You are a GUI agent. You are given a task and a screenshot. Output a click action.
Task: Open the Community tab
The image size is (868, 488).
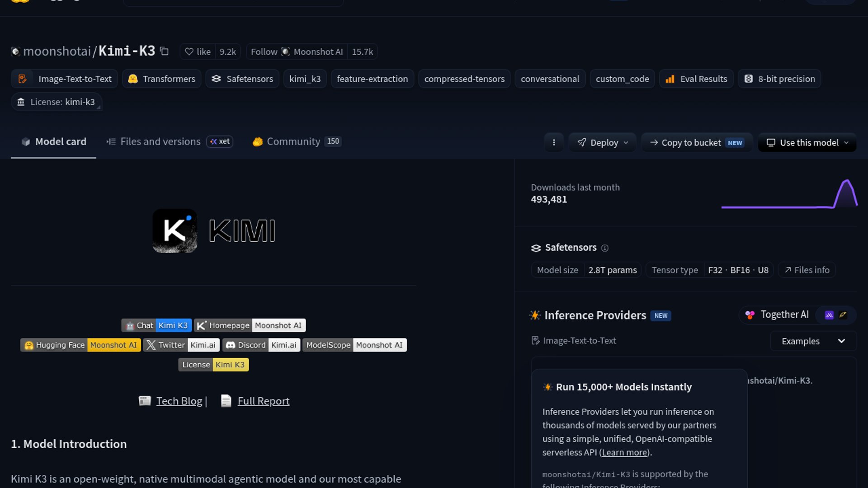coord(296,141)
